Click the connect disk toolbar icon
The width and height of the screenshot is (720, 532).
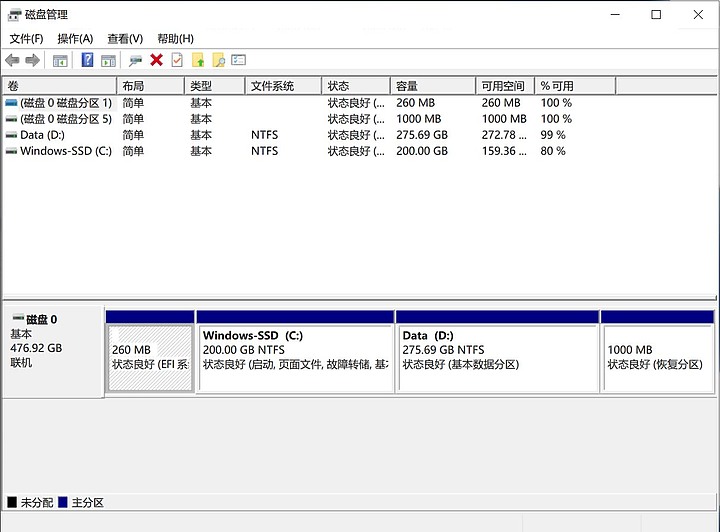(x=135, y=60)
